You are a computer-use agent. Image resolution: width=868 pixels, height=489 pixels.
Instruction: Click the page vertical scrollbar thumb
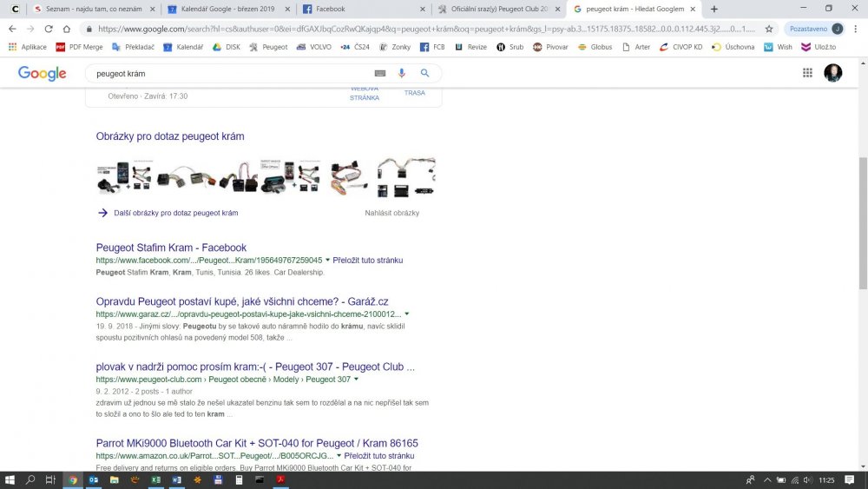pos(863,222)
